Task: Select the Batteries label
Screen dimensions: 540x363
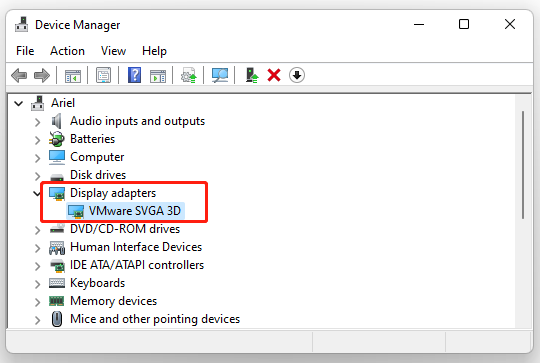Action: pos(92,139)
